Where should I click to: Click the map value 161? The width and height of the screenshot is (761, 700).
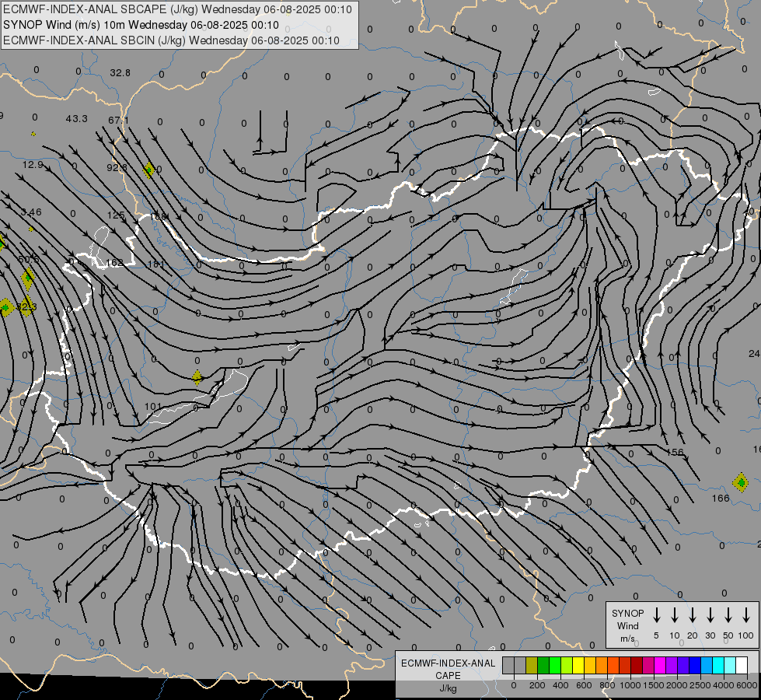(x=155, y=264)
